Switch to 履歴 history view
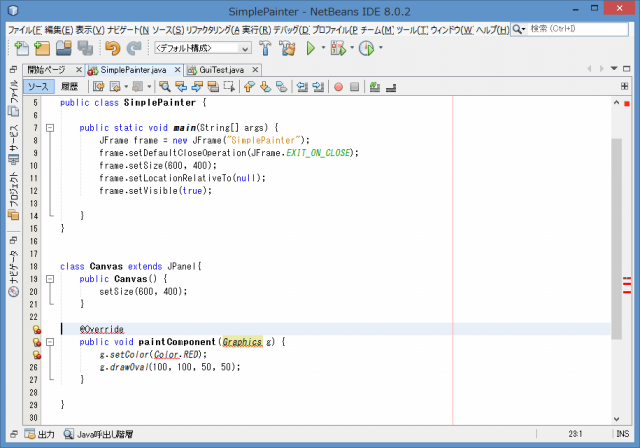The image size is (640, 448). (x=69, y=86)
